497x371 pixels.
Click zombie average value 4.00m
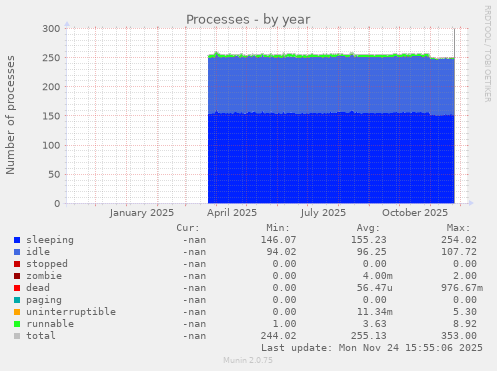tap(378, 276)
